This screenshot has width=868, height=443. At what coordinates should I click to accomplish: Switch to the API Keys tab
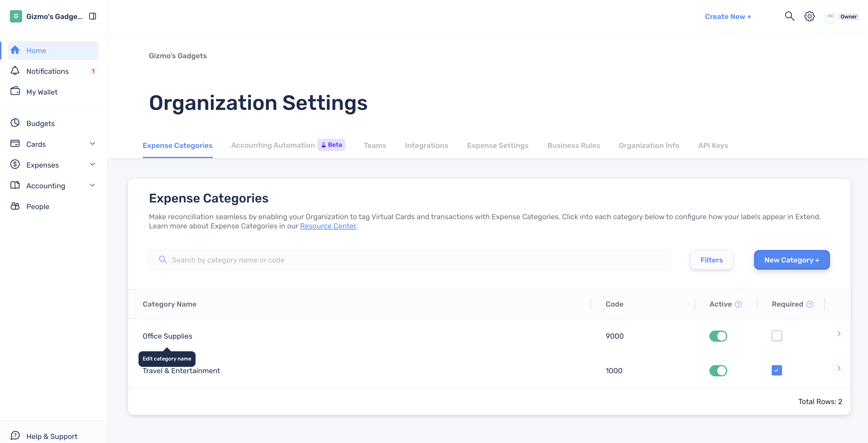(713, 146)
